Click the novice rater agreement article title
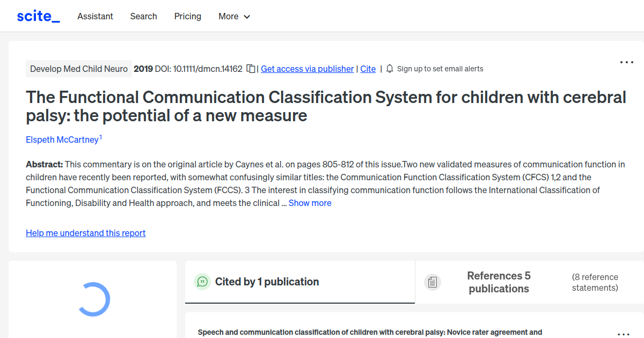Viewport: 644px width, 338px height. 370,332
